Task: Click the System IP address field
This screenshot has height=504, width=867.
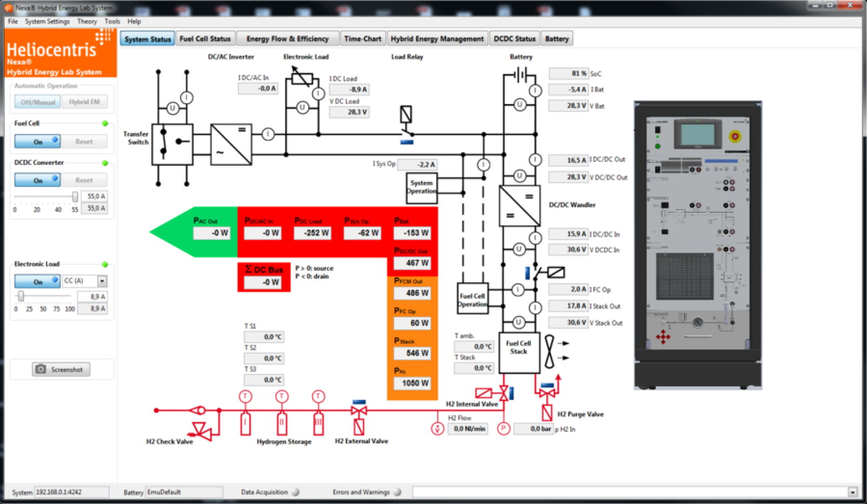Action: 71,492
